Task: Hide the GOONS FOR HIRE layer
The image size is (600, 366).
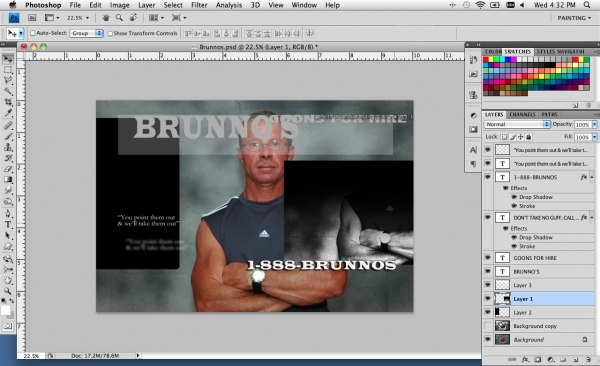Action: 488,258
